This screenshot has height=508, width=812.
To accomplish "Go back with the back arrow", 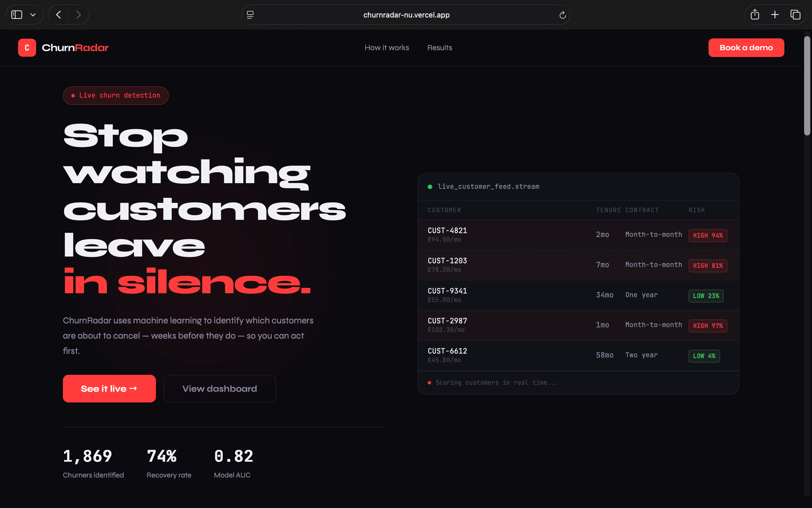I will click(x=58, y=15).
